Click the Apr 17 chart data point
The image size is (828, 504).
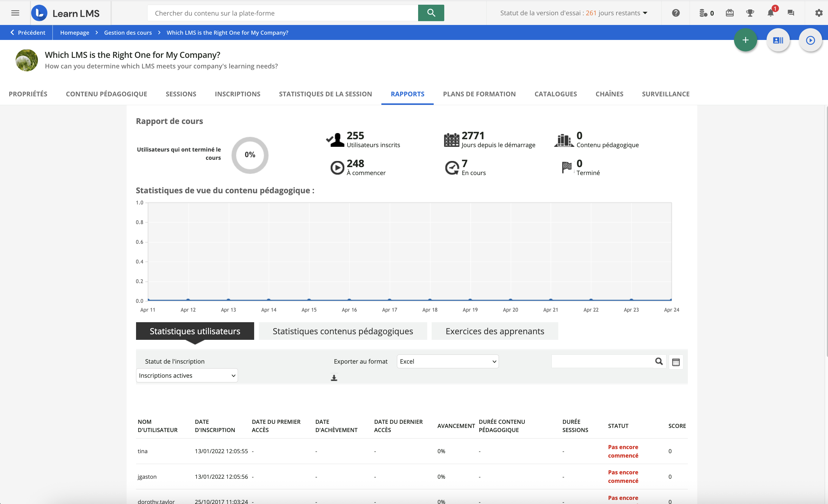pos(390,300)
